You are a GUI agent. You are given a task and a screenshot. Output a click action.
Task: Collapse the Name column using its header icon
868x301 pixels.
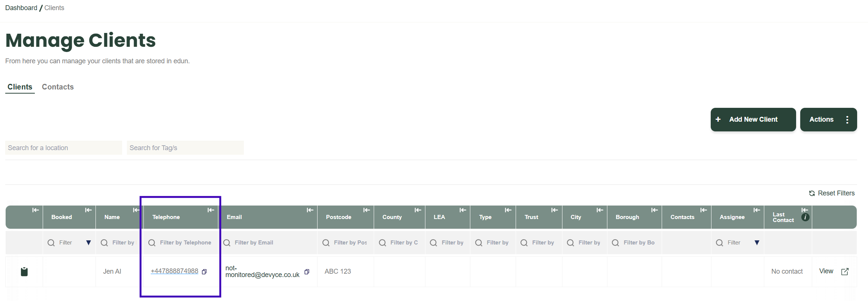click(x=136, y=210)
